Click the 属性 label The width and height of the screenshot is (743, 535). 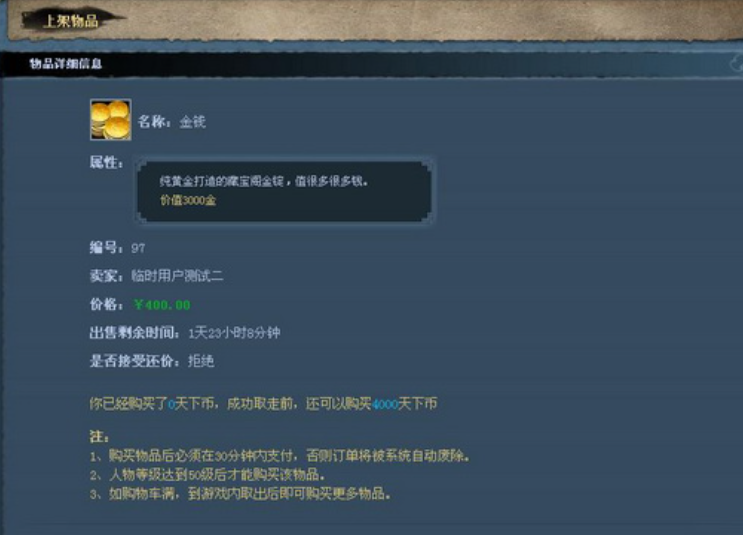107,163
